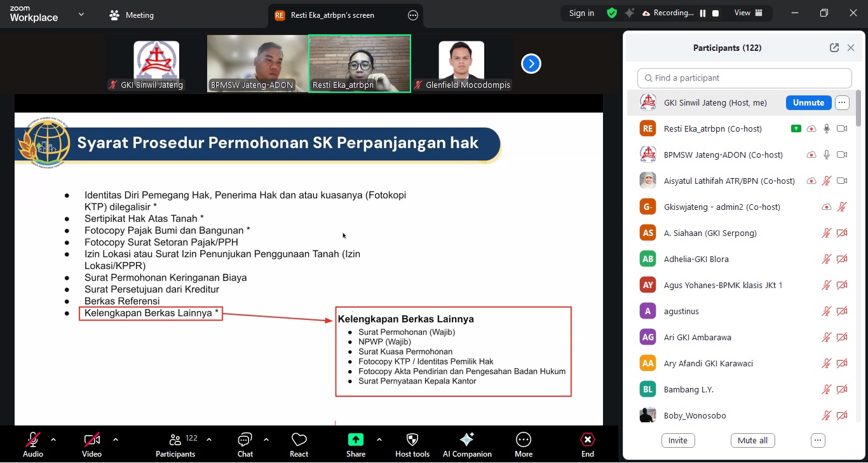Click the Find a participant search field
868x463 pixels.
pyautogui.click(x=744, y=78)
